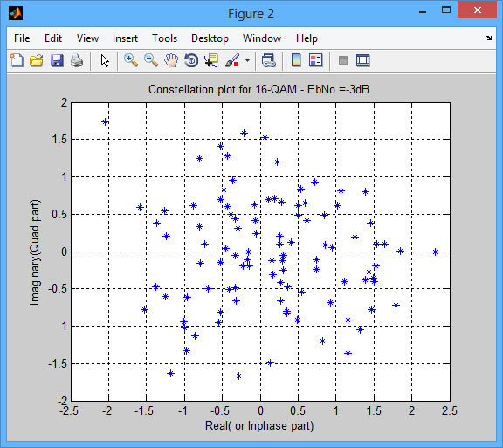Viewport: 503px width, 448px height.
Task: Open file with the folder icon
Action: tap(37, 60)
